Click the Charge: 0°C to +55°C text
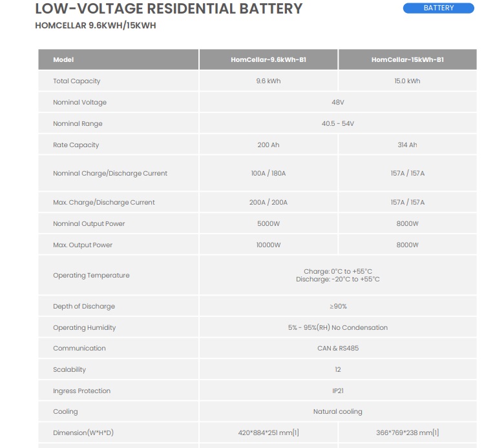This screenshot has width=484, height=448. tap(338, 271)
